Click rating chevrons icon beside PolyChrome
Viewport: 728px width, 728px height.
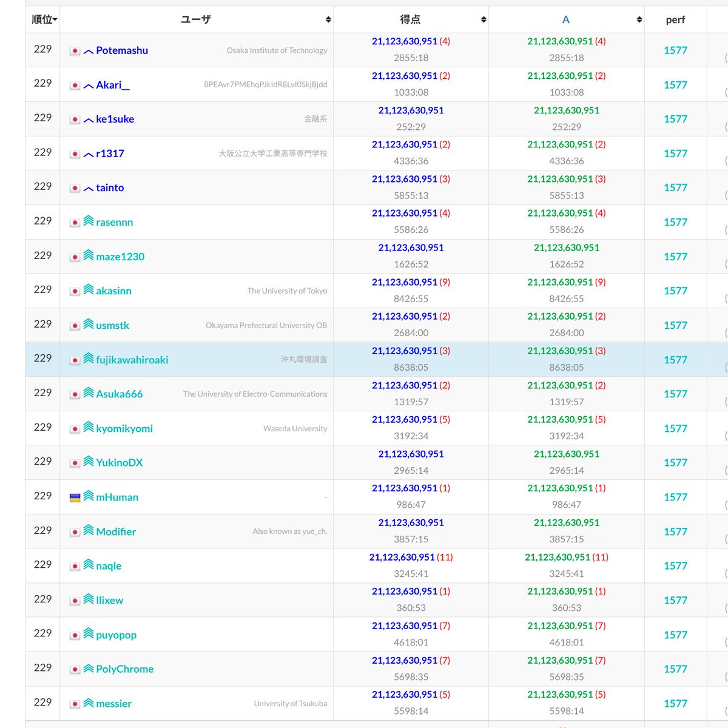coord(89,667)
